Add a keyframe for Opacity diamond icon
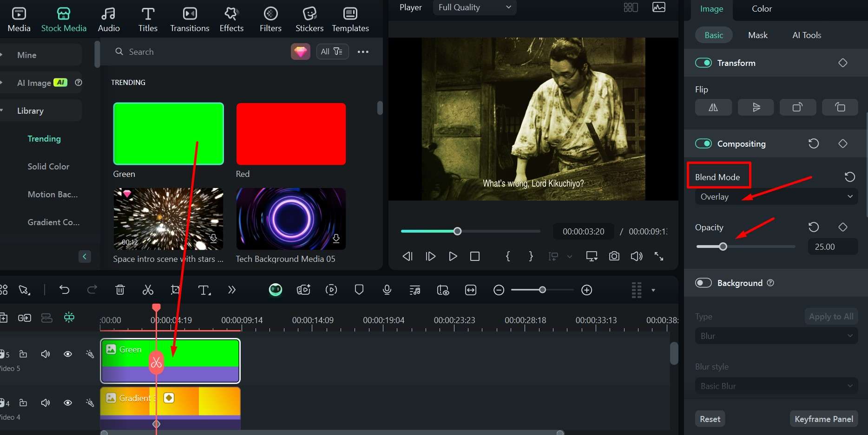This screenshot has width=868, height=435. coord(842,227)
